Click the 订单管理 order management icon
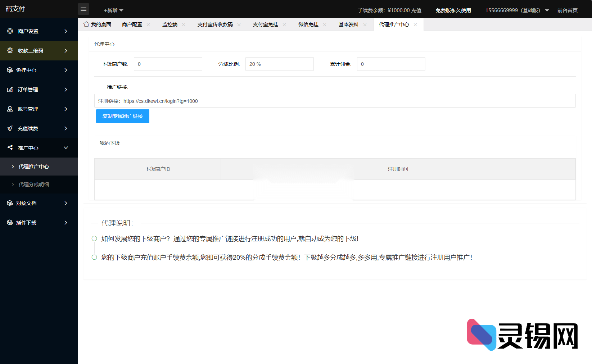 click(x=10, y=89)
